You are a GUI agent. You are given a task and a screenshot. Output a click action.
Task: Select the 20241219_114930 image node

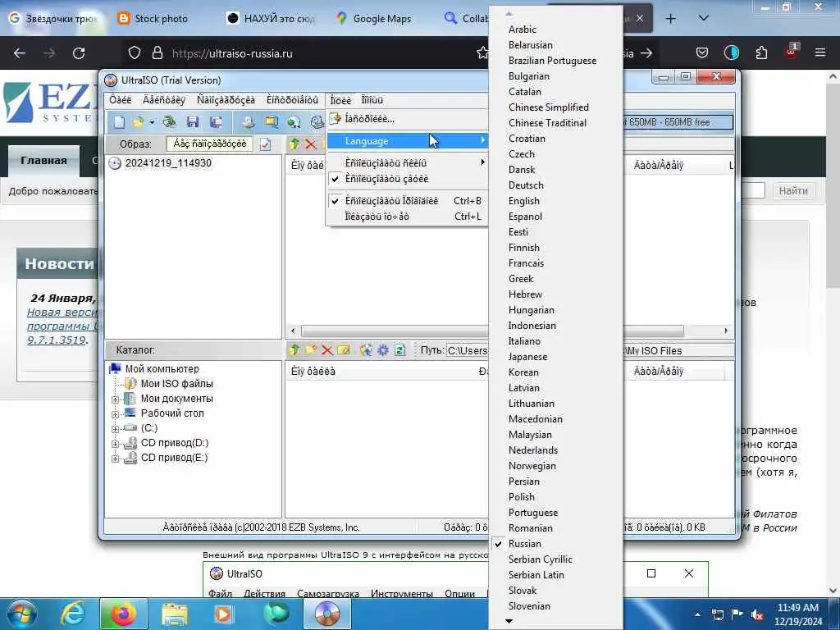[168, 163]
